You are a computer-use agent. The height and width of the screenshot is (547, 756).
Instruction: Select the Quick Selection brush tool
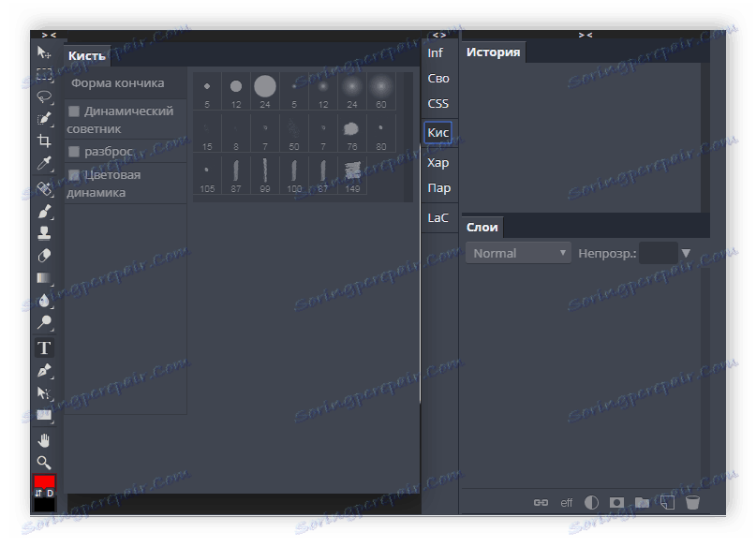[x=44, y=119]
